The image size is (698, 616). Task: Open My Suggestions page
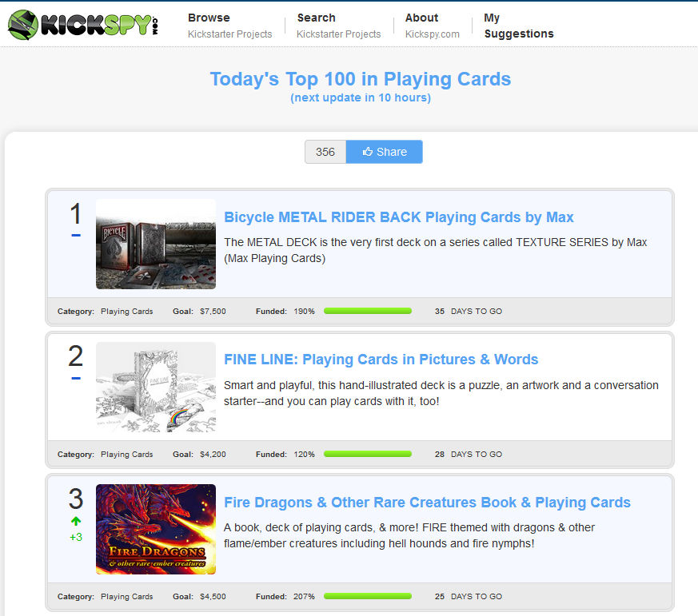(518, 26)
